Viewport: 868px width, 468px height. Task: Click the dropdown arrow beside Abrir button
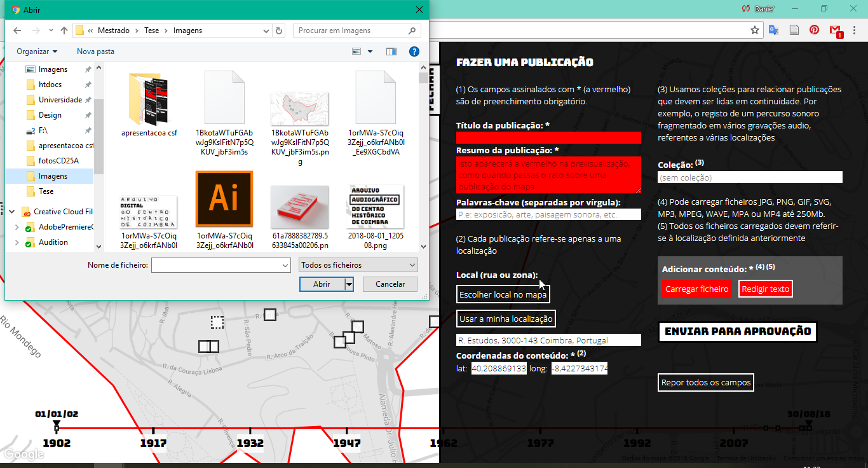pyautogui.click(x=349, y=284)
